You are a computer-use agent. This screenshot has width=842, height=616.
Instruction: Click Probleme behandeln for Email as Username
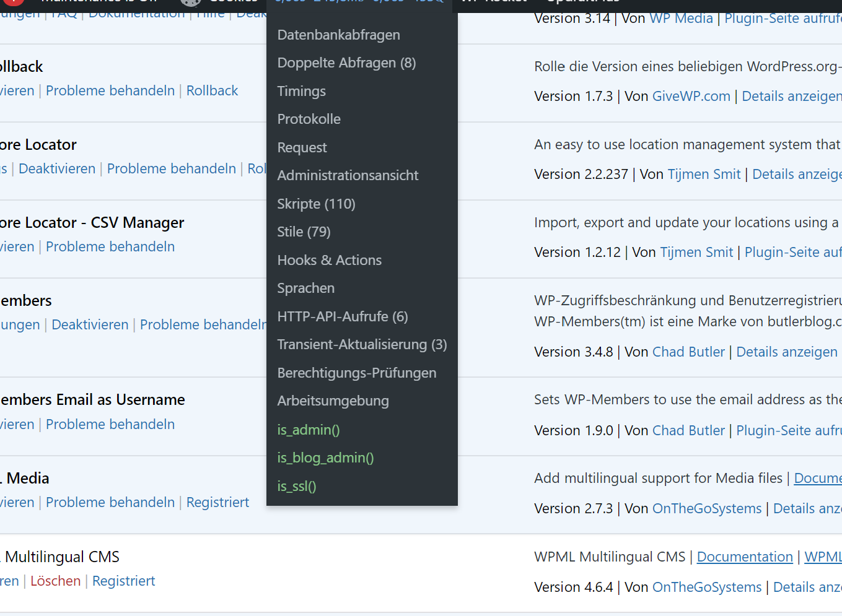110,424
